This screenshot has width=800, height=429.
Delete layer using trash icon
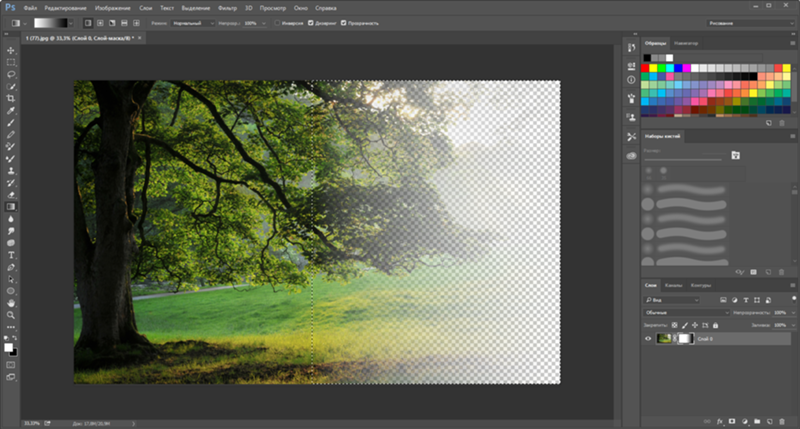coord(783,421)
